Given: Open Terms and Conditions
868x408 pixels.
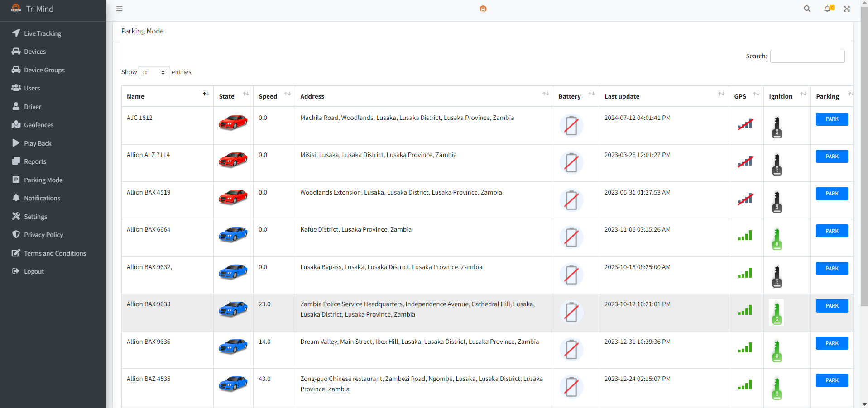Looking at the screenshot, I should 55,253.
